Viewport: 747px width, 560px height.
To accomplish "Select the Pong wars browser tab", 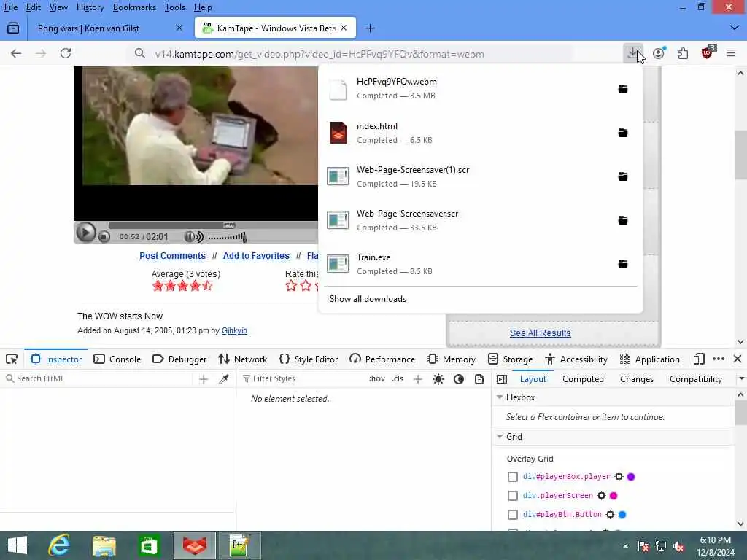I will tap(109, 28).
